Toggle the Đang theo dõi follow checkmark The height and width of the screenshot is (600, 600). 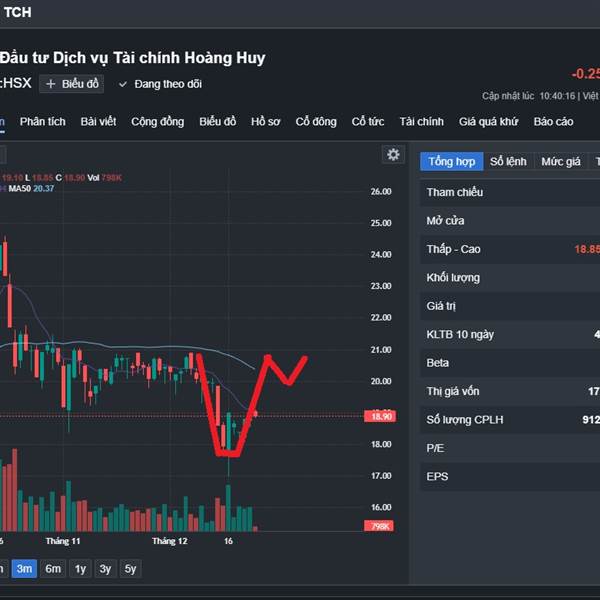pyautogui.click(x=123, y=84)
